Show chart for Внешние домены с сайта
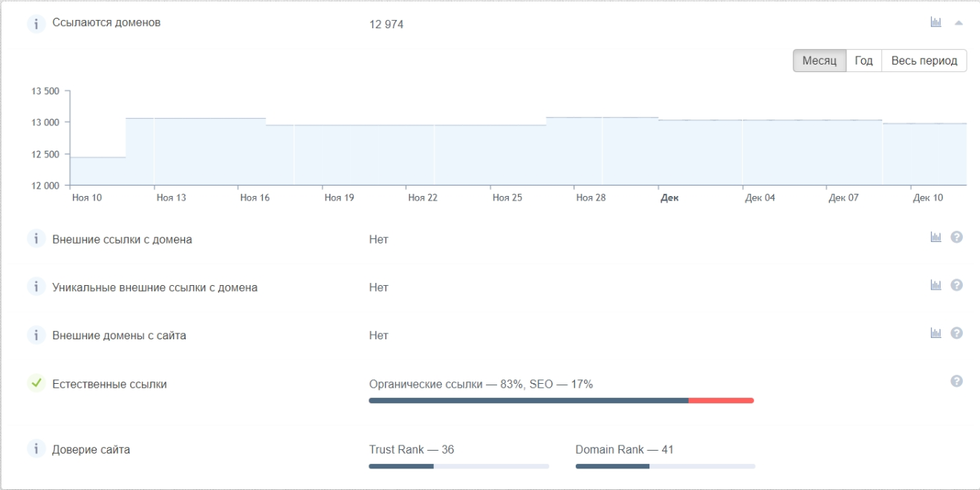The width and height of the screenshot is (980, 490). tap(935, 333)
